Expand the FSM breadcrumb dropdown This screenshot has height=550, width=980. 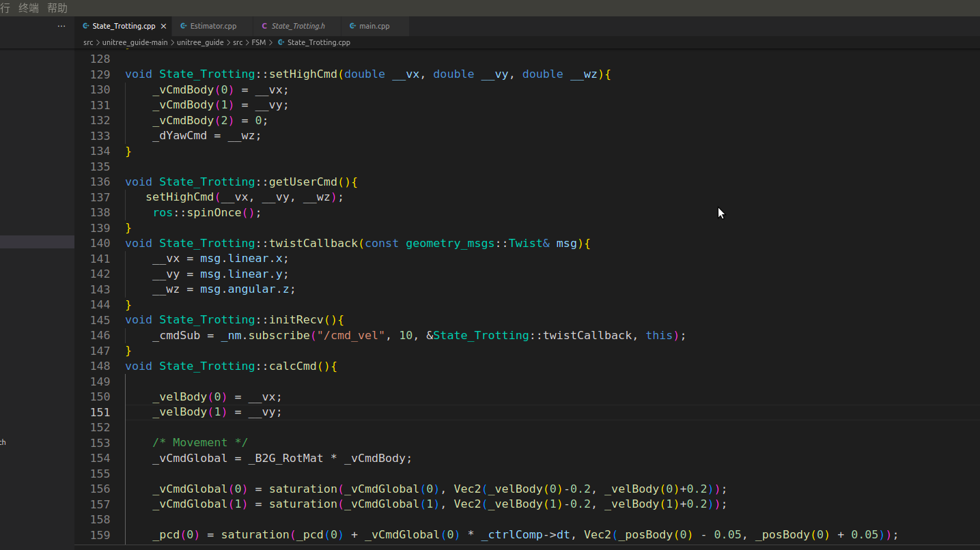(x=260, y=42)
